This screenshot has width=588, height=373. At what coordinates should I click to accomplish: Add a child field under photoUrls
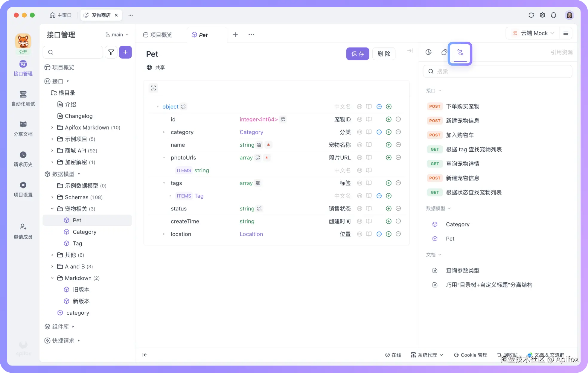pyautogui.click(x=389, y=158)
